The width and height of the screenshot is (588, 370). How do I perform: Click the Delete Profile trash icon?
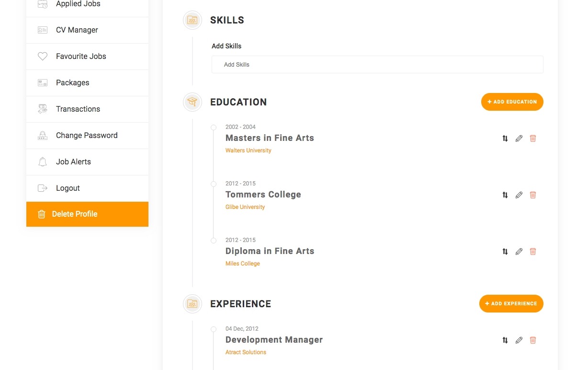coord(42,214)
